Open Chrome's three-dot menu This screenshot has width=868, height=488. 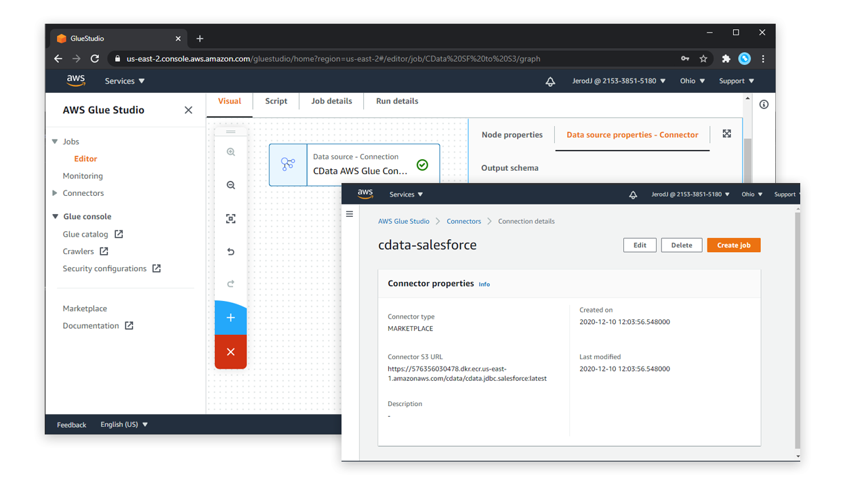(x=763, y=59)
